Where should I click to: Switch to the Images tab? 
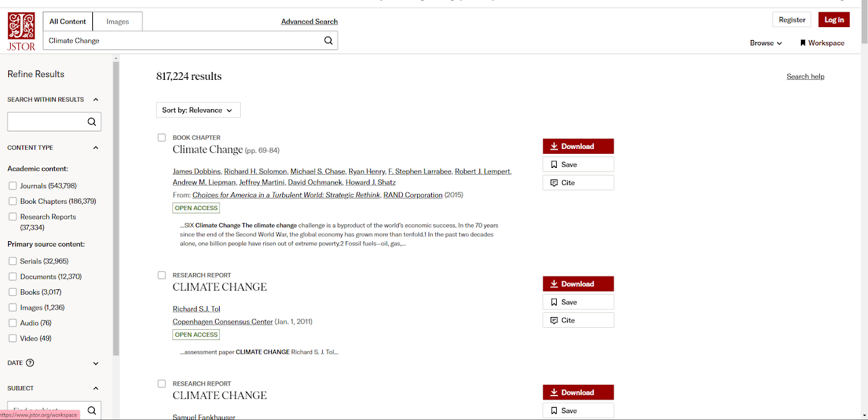(x=117, y=22)
